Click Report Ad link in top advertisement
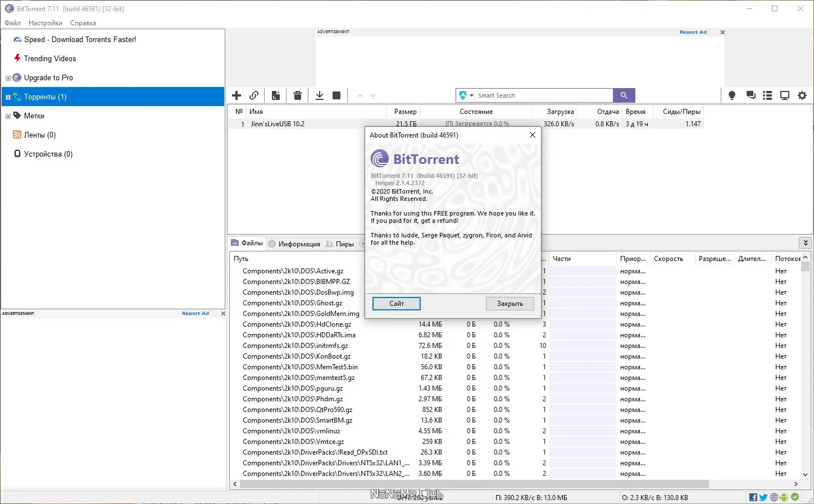The image size is (814, 504). (x=693, y=32)
